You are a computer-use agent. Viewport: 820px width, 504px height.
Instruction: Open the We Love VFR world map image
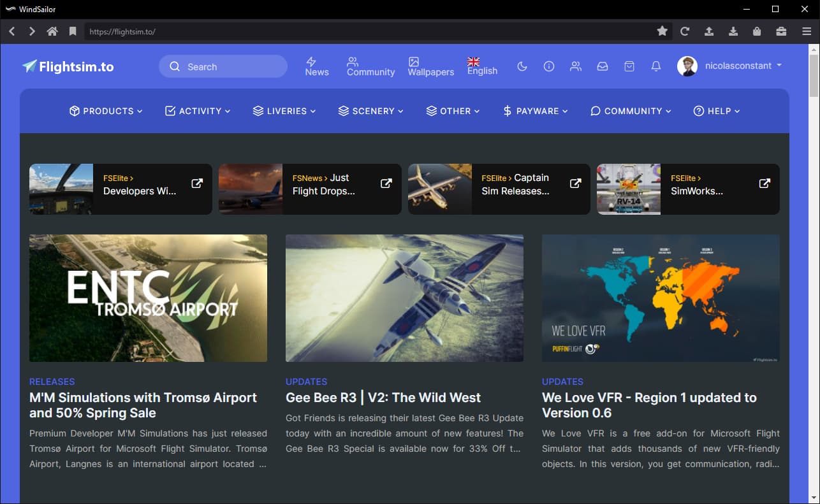(x=661, y=298)
